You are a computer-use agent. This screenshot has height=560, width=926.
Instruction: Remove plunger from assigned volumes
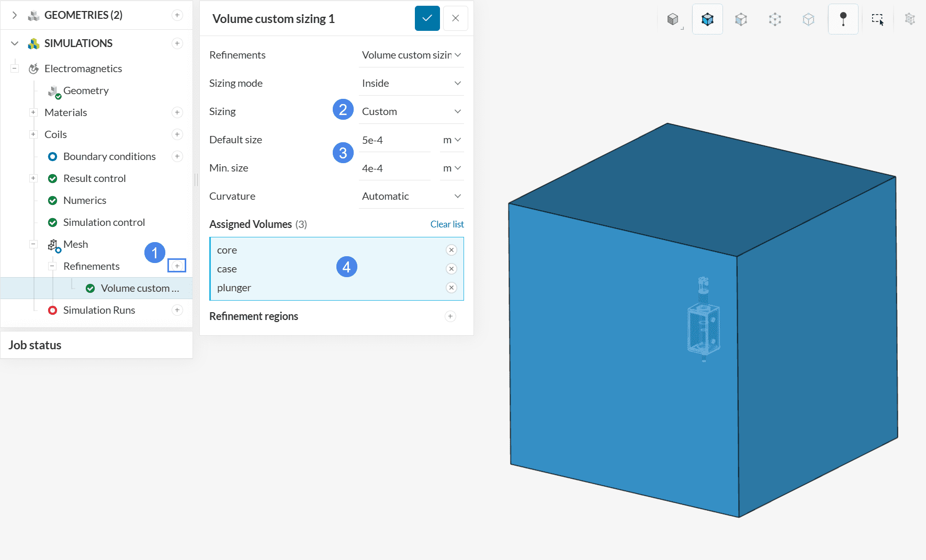(x=451, y=288)
